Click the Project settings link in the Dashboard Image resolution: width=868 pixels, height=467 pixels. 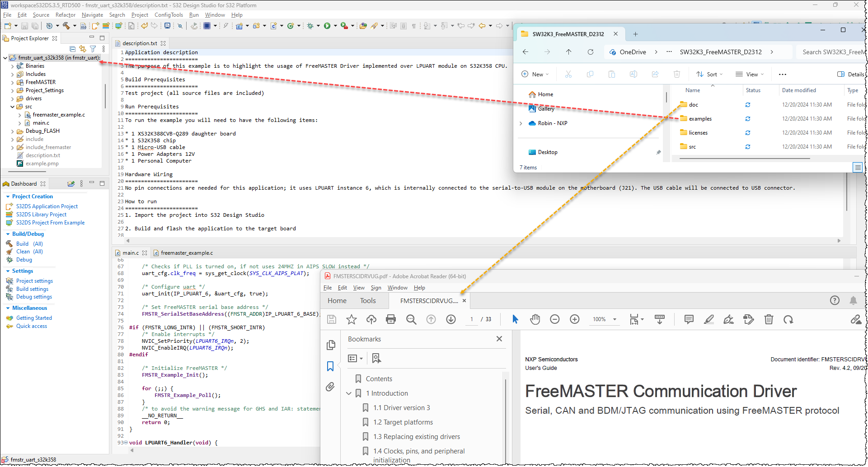pos(34,280)
